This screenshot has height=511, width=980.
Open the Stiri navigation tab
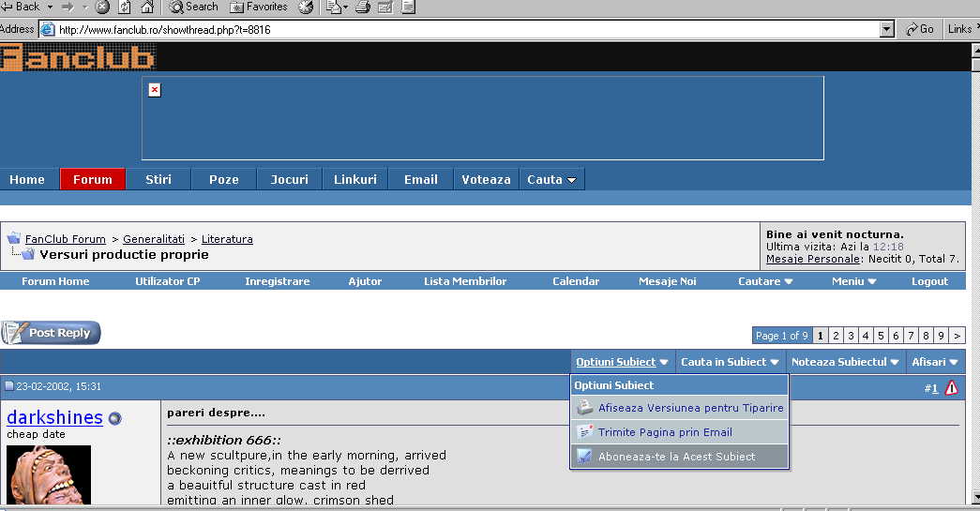tap(158, 179)
